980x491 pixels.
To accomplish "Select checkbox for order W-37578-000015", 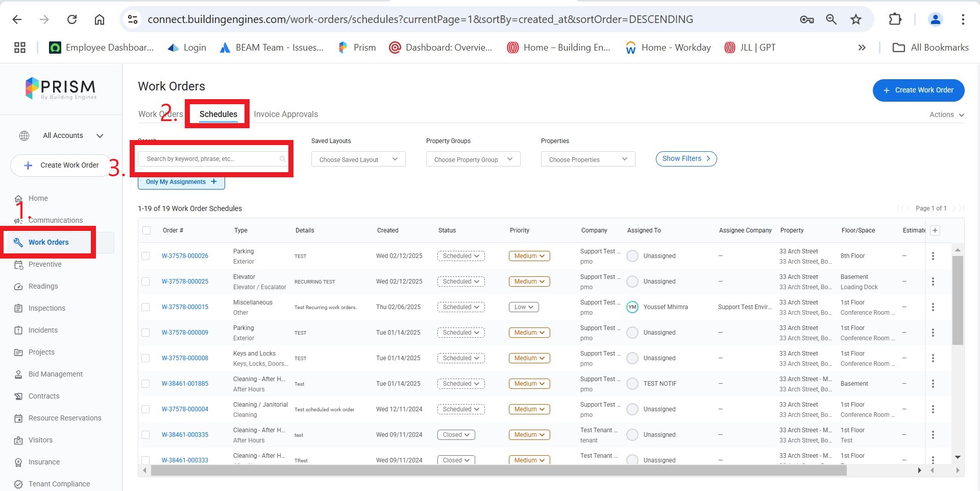I will point(146,307).
